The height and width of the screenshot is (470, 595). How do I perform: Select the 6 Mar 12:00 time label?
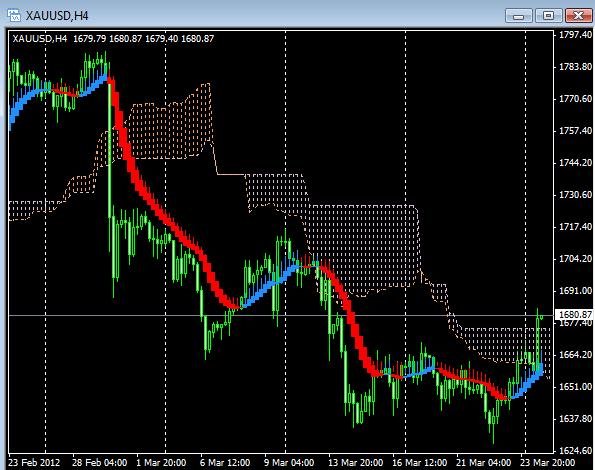click(225, 463)
